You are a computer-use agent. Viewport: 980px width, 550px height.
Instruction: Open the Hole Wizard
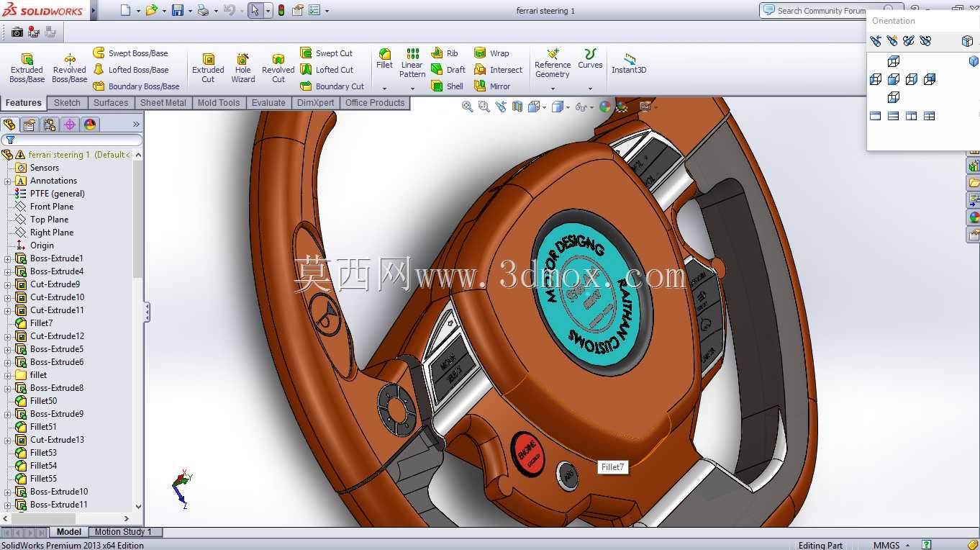243,68
